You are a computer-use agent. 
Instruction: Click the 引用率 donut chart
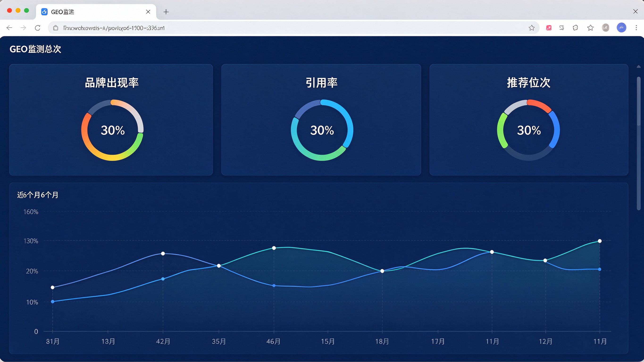coord(322,130)
